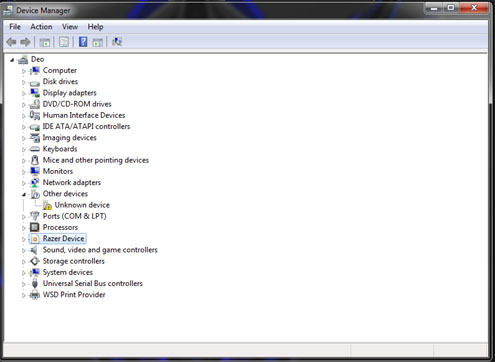Viewport: 495px width, 362px height.
Task: Expand the Computer category arrow
Action: click(x=24, y=71)
